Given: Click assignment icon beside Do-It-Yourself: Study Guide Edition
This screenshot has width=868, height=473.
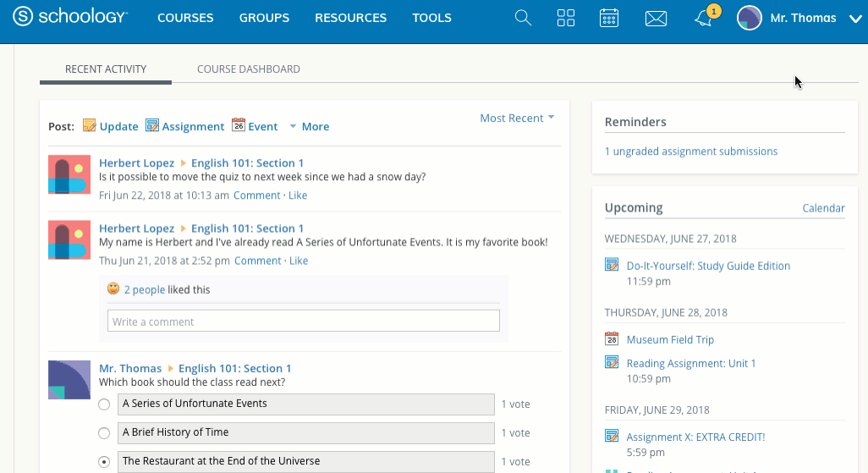Looking at the screenshot, I should pyautogui.click(x=612, y=265).
